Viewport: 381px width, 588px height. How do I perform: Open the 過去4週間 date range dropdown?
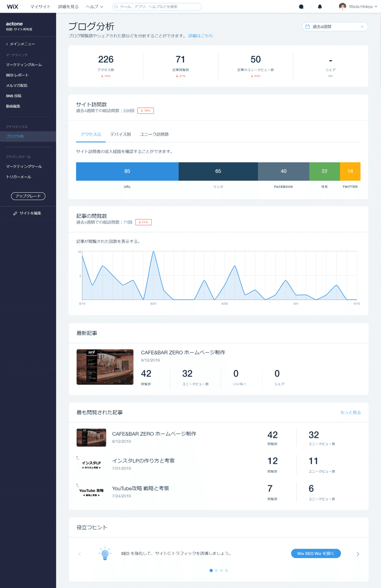(335, 27)
